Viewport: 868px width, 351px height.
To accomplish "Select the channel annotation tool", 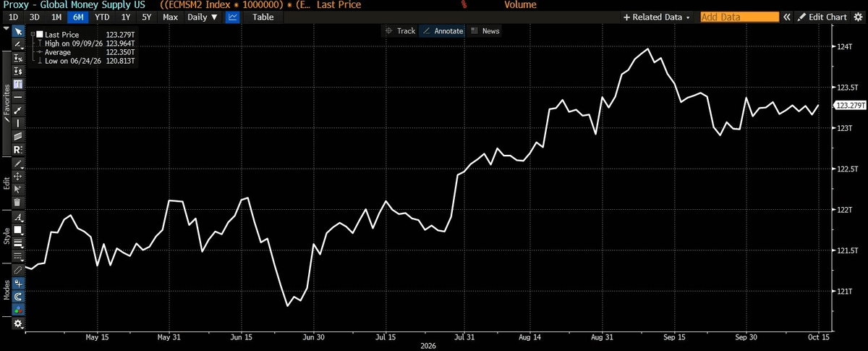I will coord(18,136).
